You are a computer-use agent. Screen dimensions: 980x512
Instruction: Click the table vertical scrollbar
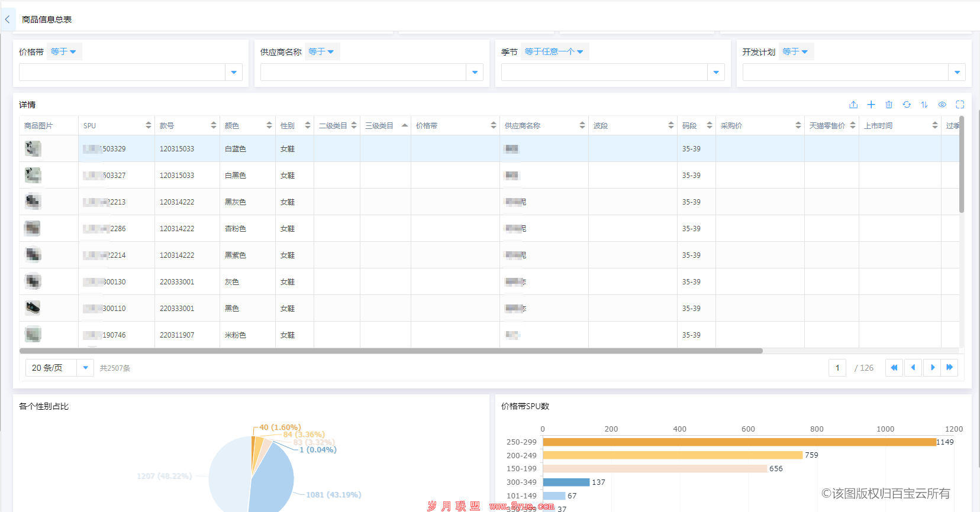click(x=962, y=164)
